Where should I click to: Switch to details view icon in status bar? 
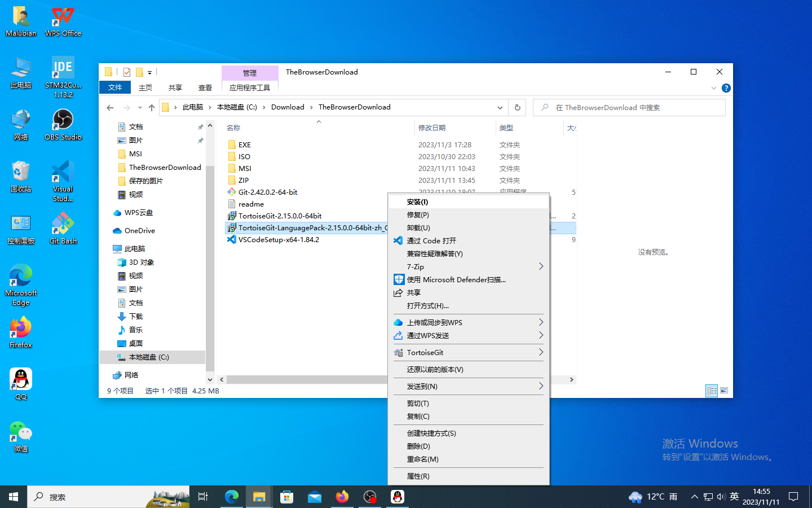(x=712, y=391)
